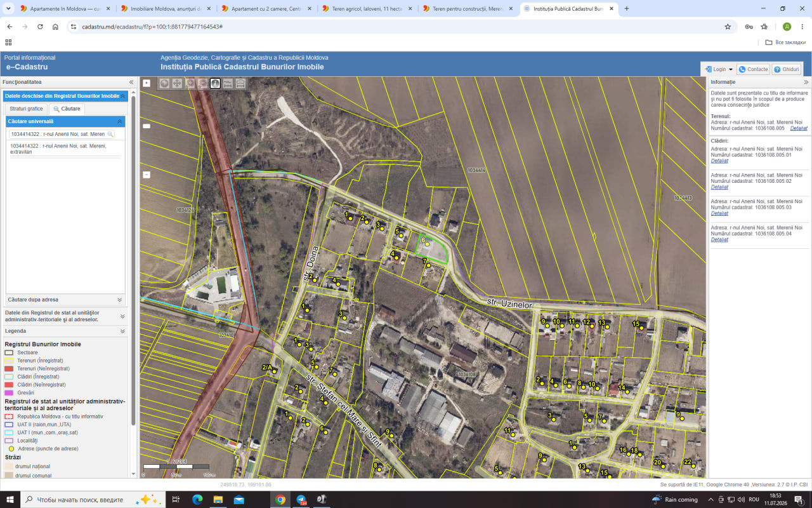812x508 pixels.
Task: Click the Windows taskbar search box
Action: pos(92,499)
